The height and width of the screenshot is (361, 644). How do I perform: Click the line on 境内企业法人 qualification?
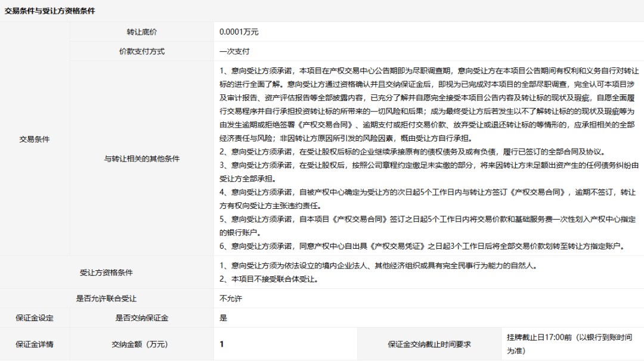378,266
